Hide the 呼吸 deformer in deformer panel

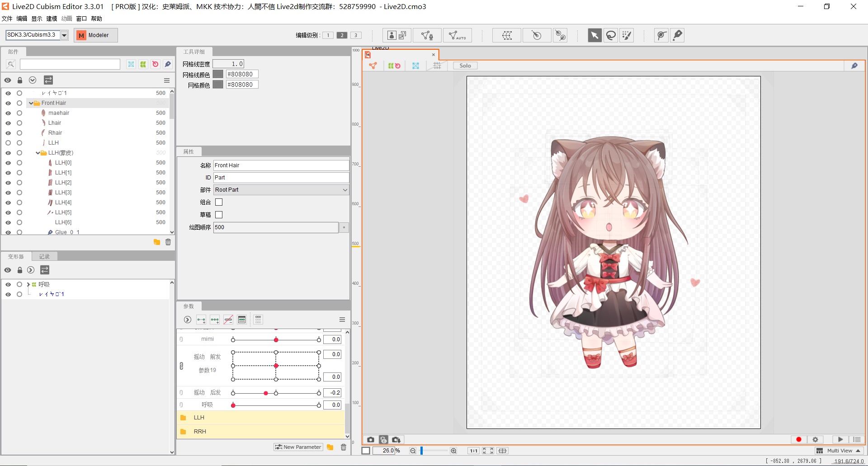point(8,285)
